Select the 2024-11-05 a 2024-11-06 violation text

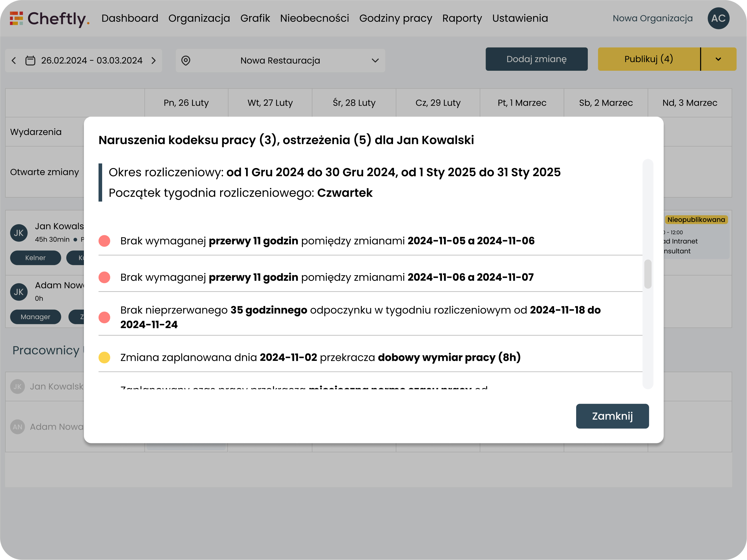tap(327, 241)
